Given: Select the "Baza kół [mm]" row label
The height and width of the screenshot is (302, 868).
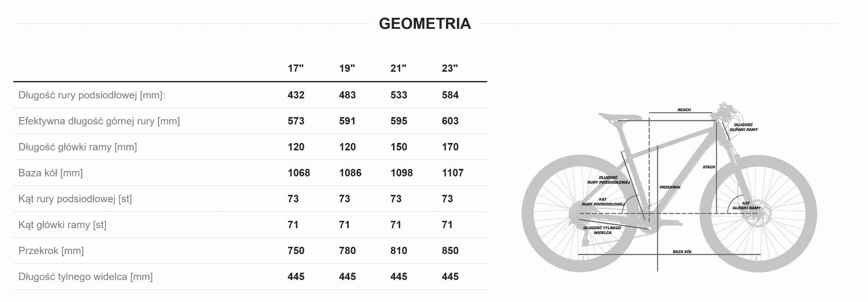Looking at the screenshot, I should [50, 173].
